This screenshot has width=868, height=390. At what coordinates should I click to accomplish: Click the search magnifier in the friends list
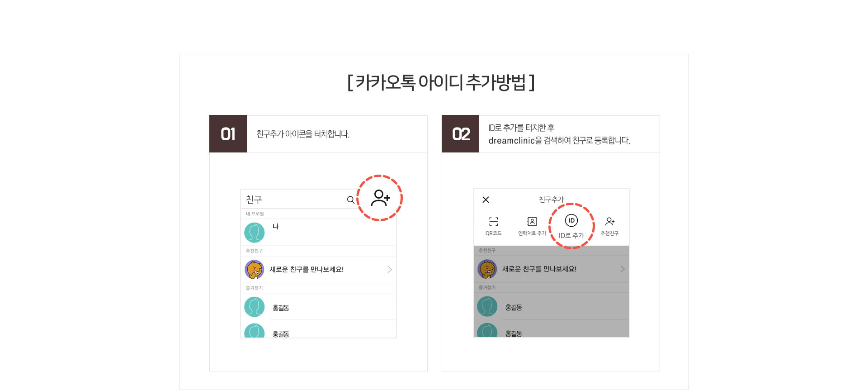click(351, 200)
